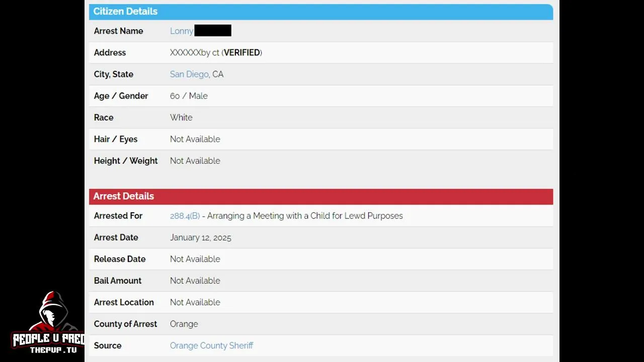Follow the Orange County Sheriff source link

tap(211, 345)
